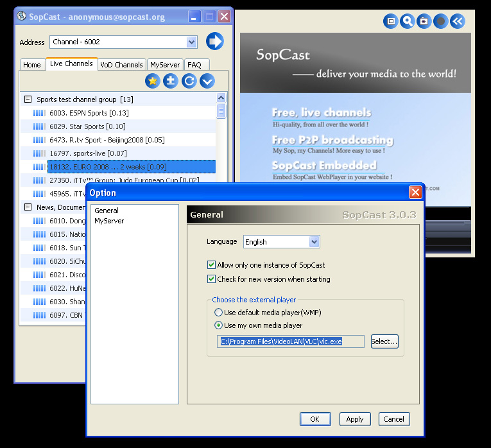Click the double-left-arrow collapse icon in player panel
This screenshot has height=448, width=491.
pyautogui.click(x=458, y=21)
